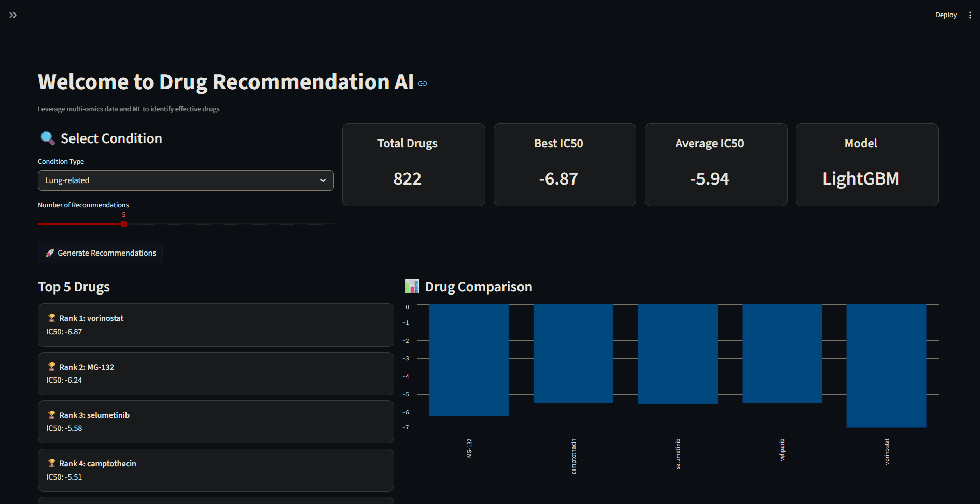The height and width of the screenshot is (504, 980).
Task: Click the anchor link icon beside the title
Action: pos(423,83)
